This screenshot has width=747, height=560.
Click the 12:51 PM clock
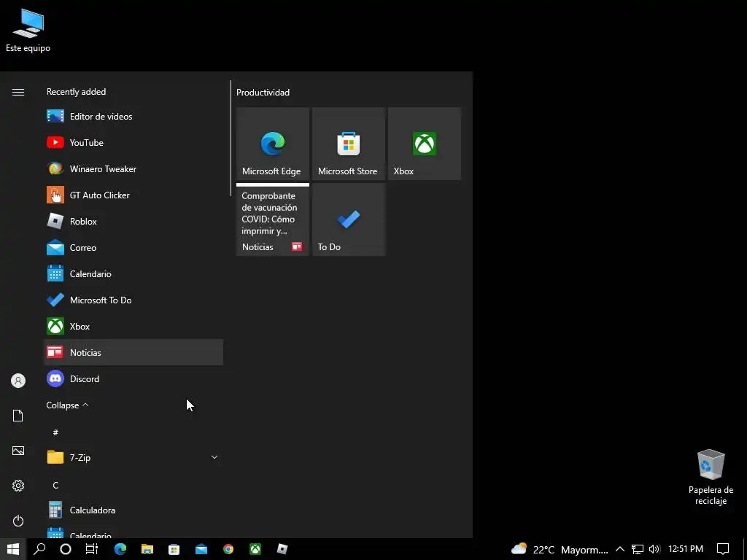[x=686, y=549]
